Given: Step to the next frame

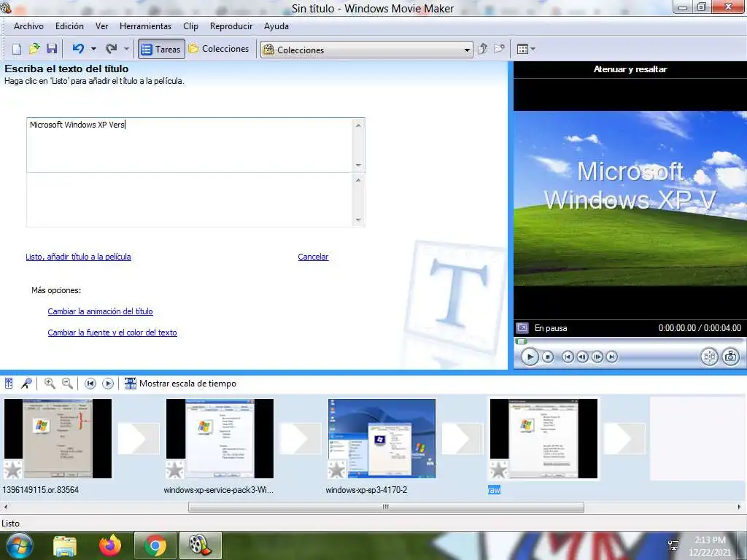Looking at the screenshot, I should point(597,357).
